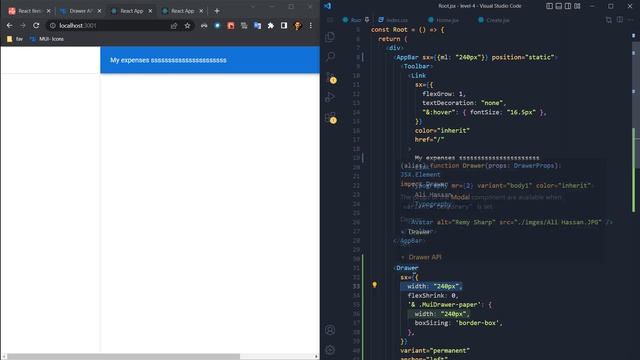Unpin the pinned Root editor tab
The height and width of the screenshot is (360, 640).
click(367, 20)
